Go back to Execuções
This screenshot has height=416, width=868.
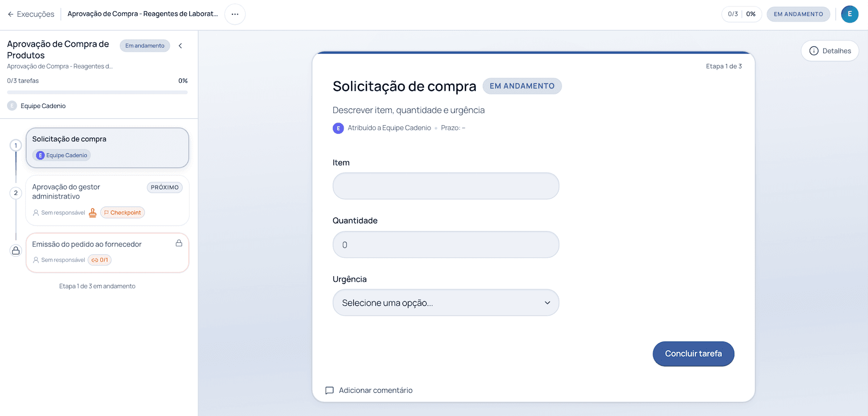pos(31,14)
